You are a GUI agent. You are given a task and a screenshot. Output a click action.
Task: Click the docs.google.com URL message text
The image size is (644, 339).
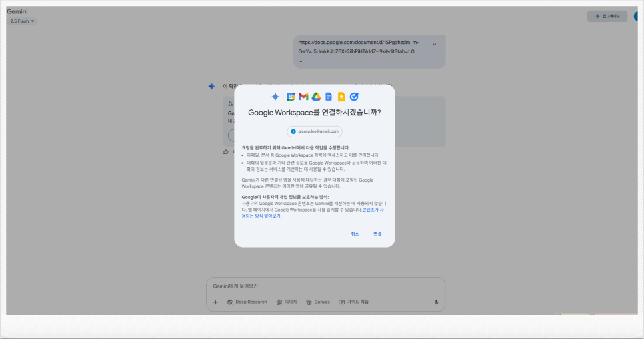tap(359, 47)
